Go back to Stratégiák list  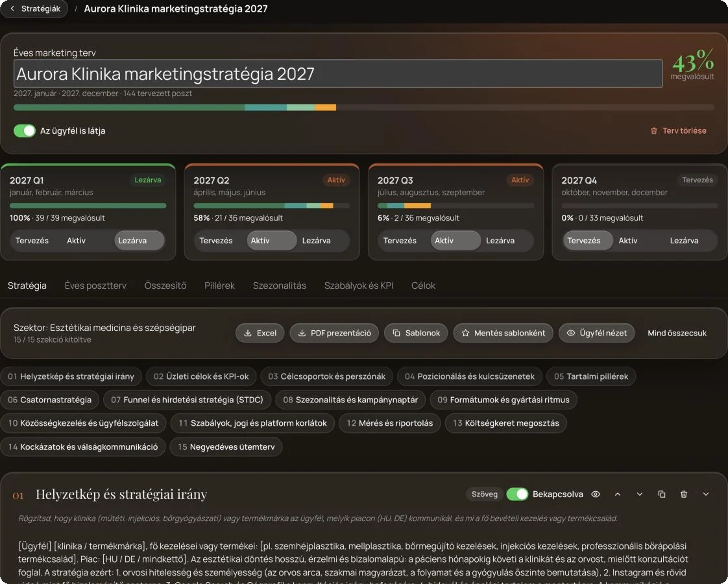tap(34, 9)
